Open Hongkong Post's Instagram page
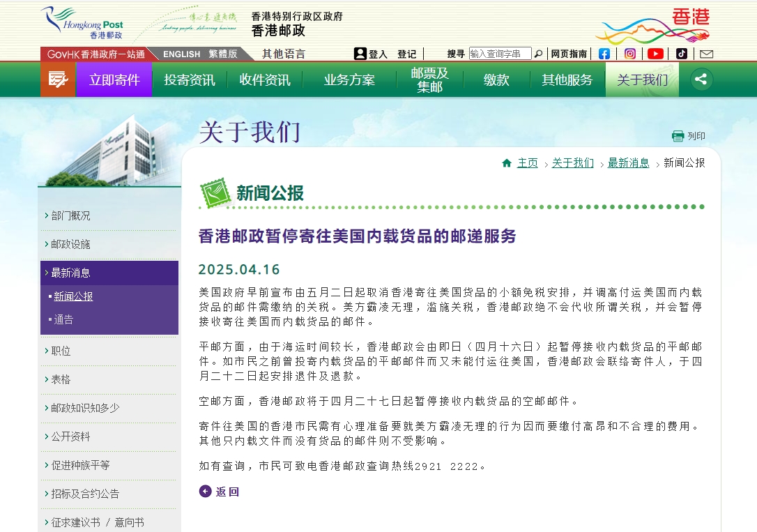This screenshot has height=532, width=757. click(x=629, y=53)
